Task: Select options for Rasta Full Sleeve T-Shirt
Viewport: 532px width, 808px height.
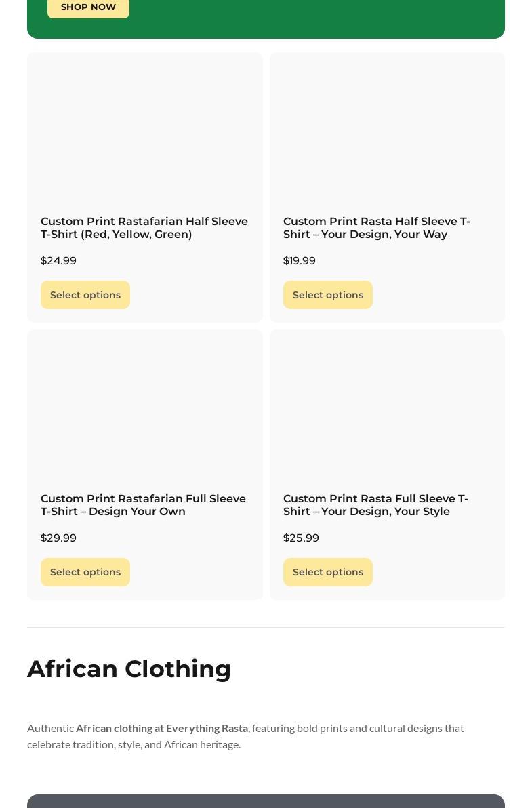Action: coord(328,572)
